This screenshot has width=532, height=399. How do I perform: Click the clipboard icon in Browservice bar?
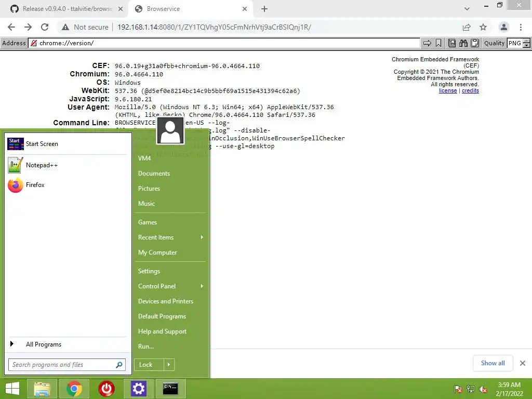coord(475,43)
